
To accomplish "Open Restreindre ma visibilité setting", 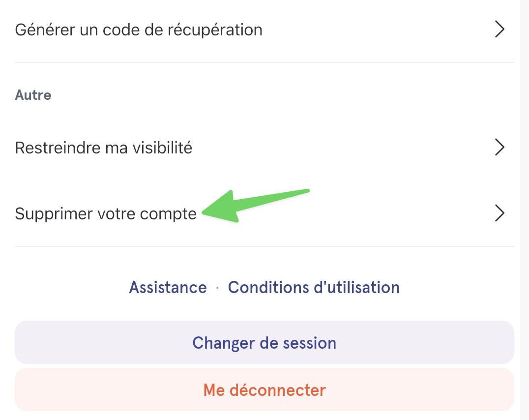I will [x=264, y=148].
